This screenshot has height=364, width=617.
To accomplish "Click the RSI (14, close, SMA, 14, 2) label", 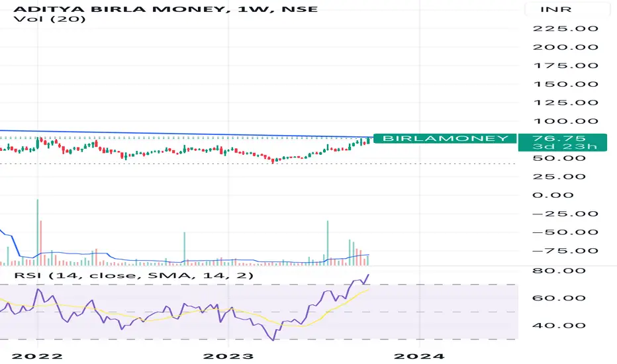I will (x=133, y=275).
